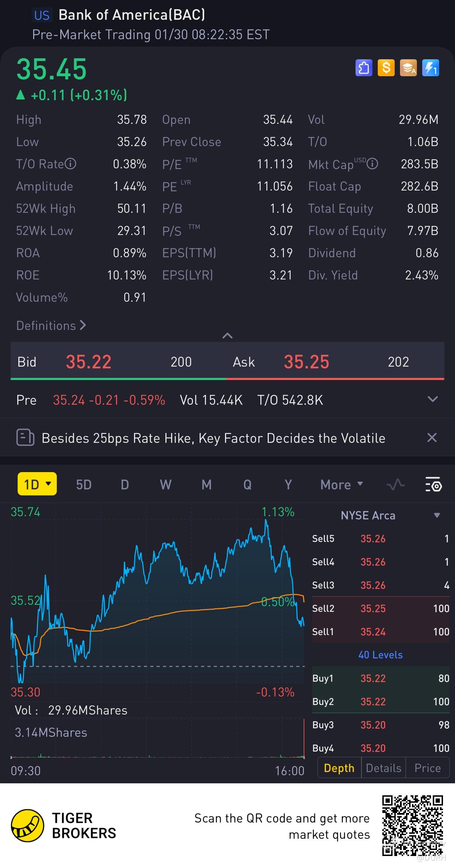The image size is (455, 868).
Task: Tap the Vol : 29.96MShares label
Action: 71,710
